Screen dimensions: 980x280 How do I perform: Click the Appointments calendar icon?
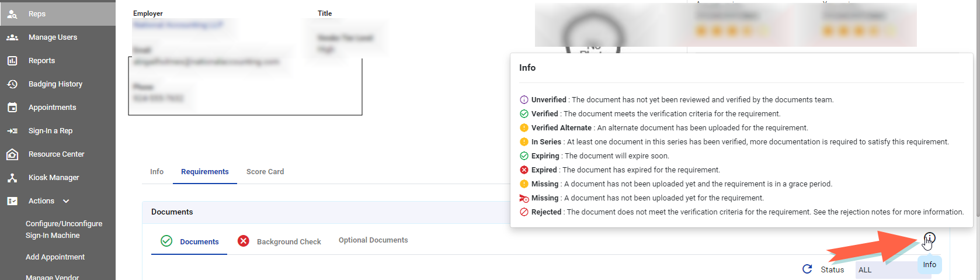point(12,108)
